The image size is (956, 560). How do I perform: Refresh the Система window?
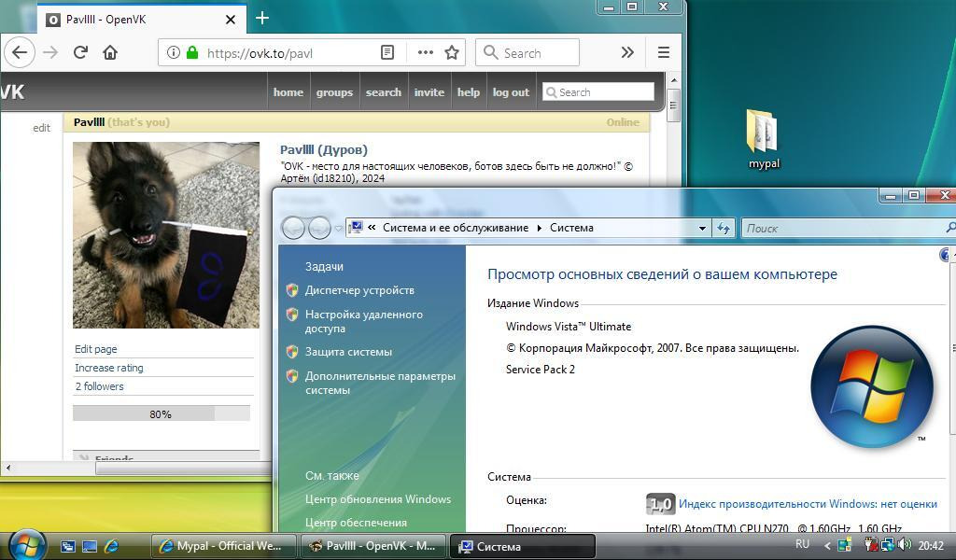tap(724, 228)
